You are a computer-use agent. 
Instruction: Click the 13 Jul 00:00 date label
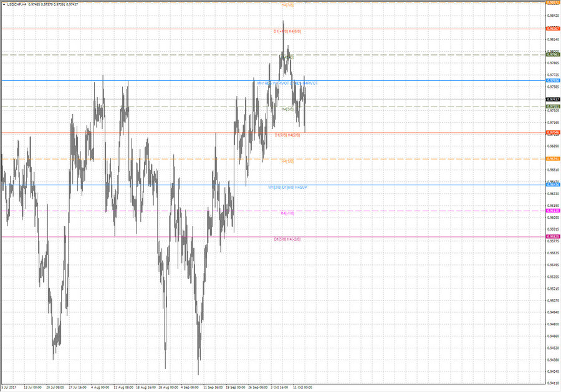pyautogui.click(x=32, y=388)
